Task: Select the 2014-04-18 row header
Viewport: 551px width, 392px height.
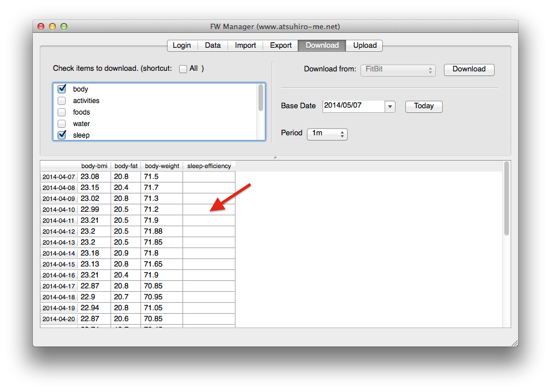Action: point(59,297)
